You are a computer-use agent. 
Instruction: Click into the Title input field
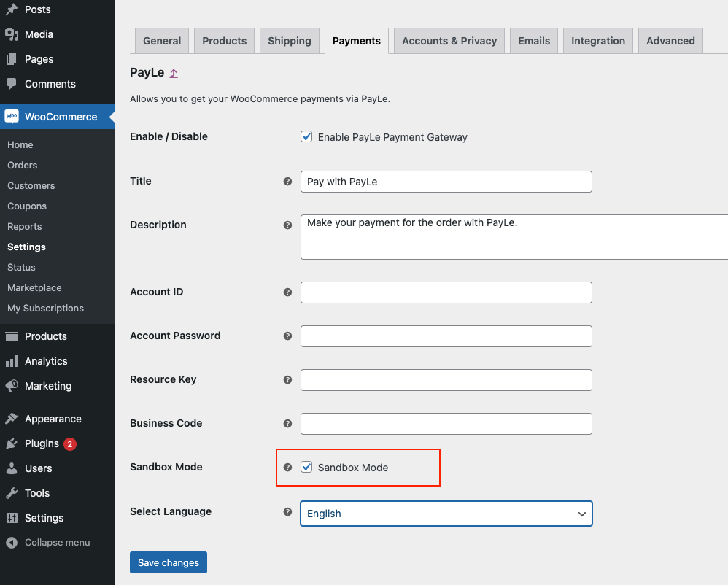tap(446, 182)
